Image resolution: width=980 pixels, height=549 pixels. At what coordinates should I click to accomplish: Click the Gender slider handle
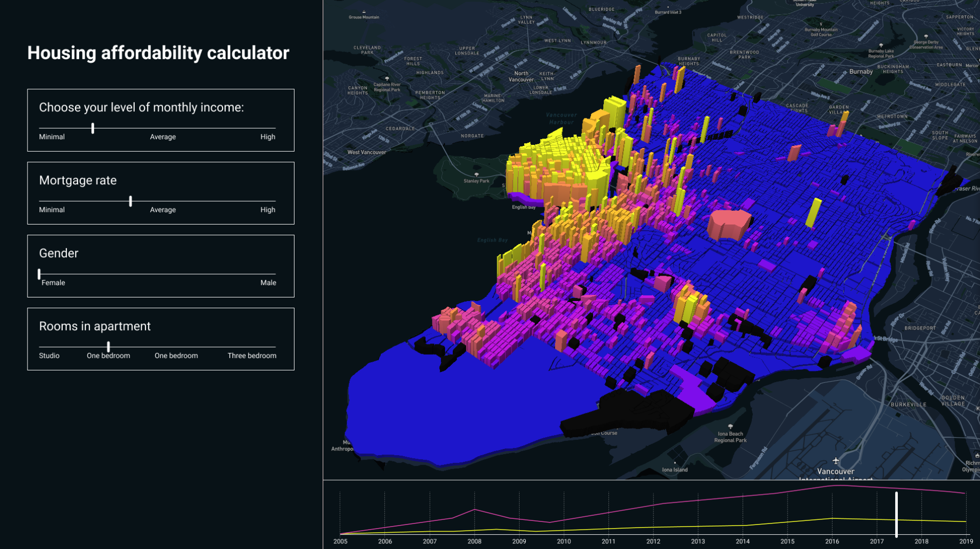(39, 274)
